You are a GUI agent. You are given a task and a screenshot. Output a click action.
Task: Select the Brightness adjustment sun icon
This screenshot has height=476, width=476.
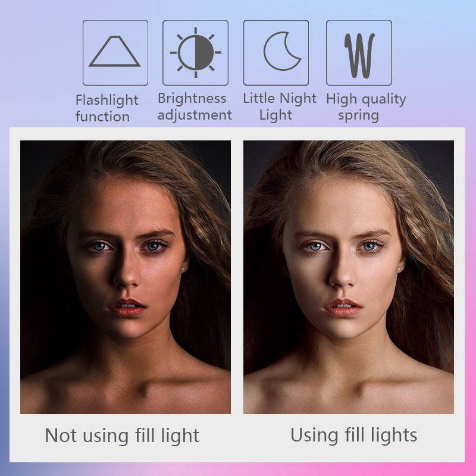point(196,53)
